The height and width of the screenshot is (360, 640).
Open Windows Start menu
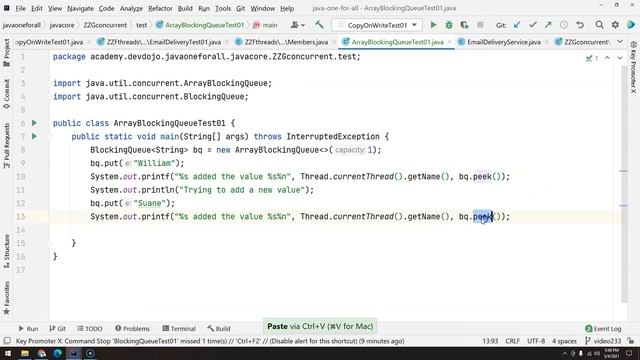tap(8, 353)
